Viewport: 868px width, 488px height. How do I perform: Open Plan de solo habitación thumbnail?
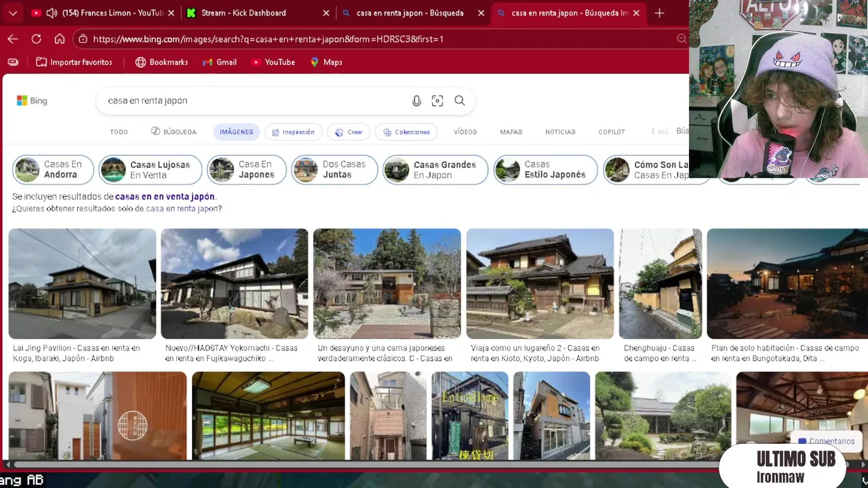[787, 283]
